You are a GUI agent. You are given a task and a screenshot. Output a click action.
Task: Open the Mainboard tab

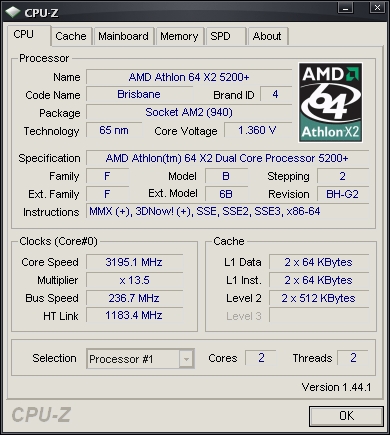click(x=123, y=36)
